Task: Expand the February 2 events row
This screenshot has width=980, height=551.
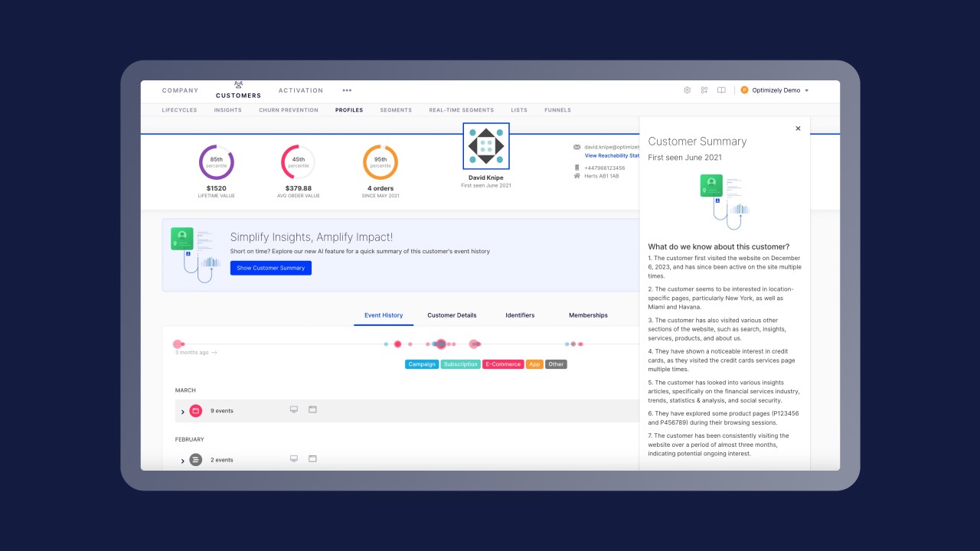Action: click(x=183, y=461)
